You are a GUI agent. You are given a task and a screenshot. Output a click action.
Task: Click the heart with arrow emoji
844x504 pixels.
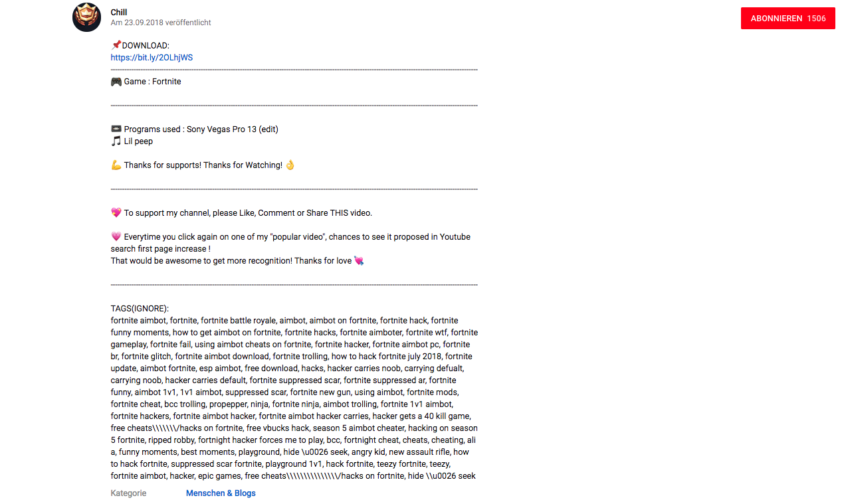point(359,261)
